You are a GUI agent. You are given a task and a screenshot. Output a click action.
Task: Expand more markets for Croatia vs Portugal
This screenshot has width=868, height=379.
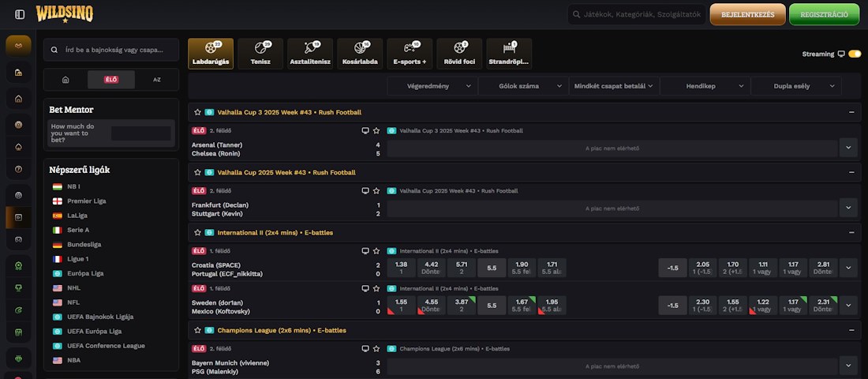[x=848, y=268]
